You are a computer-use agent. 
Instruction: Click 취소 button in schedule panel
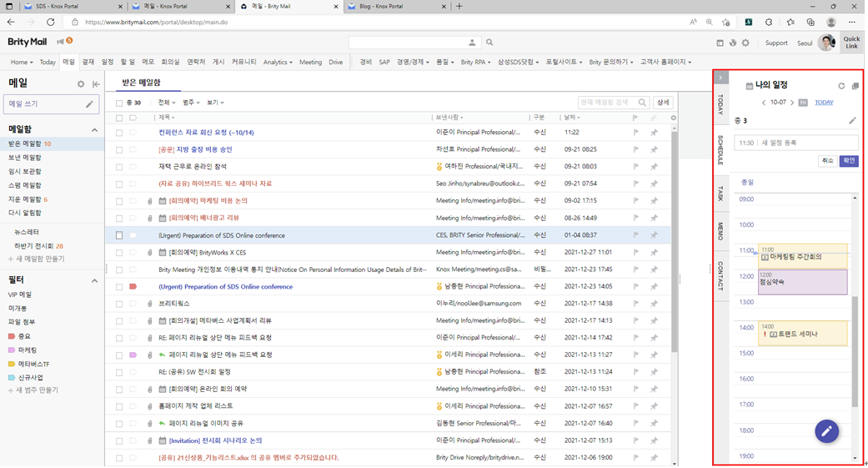827,160
